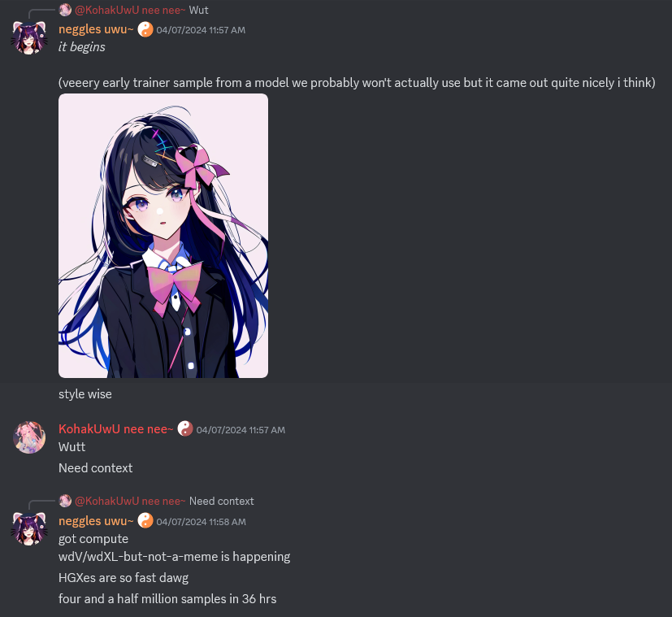Click small reply avatar next to 'Need context' preview

click(65, 501)
